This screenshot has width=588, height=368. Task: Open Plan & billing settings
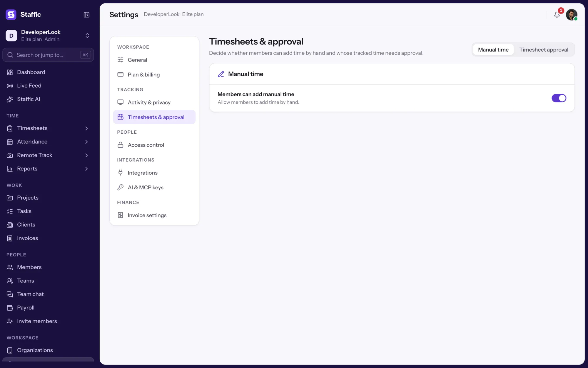point(154,74)
